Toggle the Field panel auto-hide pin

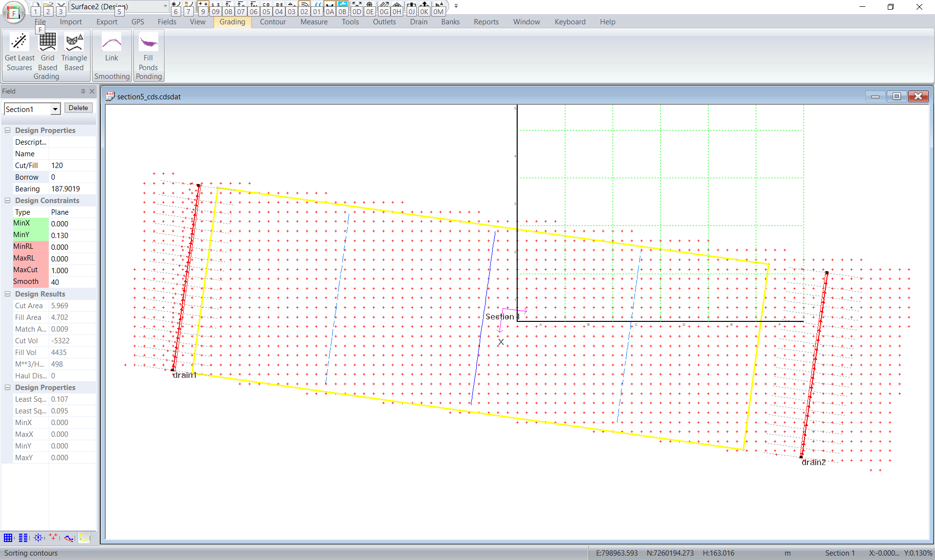(x=83, y=91)
